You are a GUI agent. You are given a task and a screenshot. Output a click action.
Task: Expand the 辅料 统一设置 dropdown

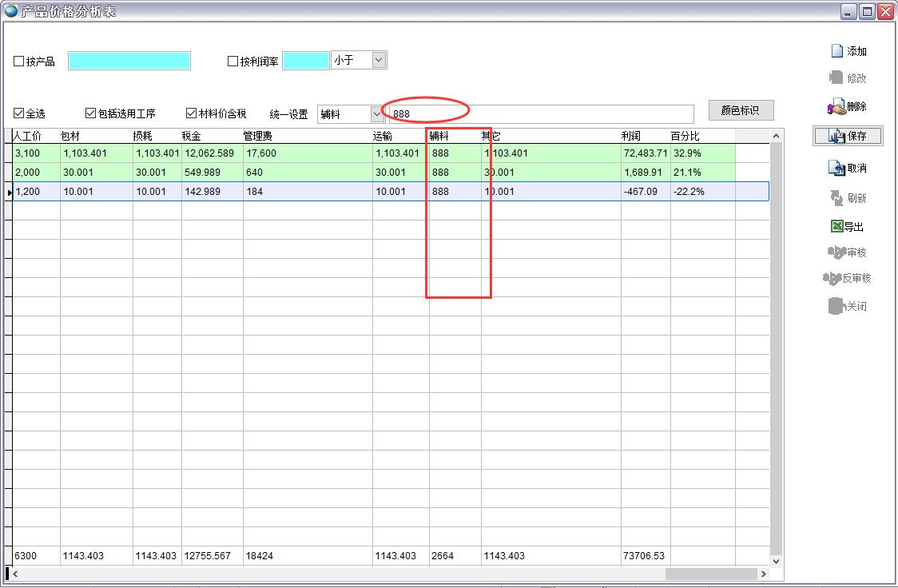pos(377,114)
